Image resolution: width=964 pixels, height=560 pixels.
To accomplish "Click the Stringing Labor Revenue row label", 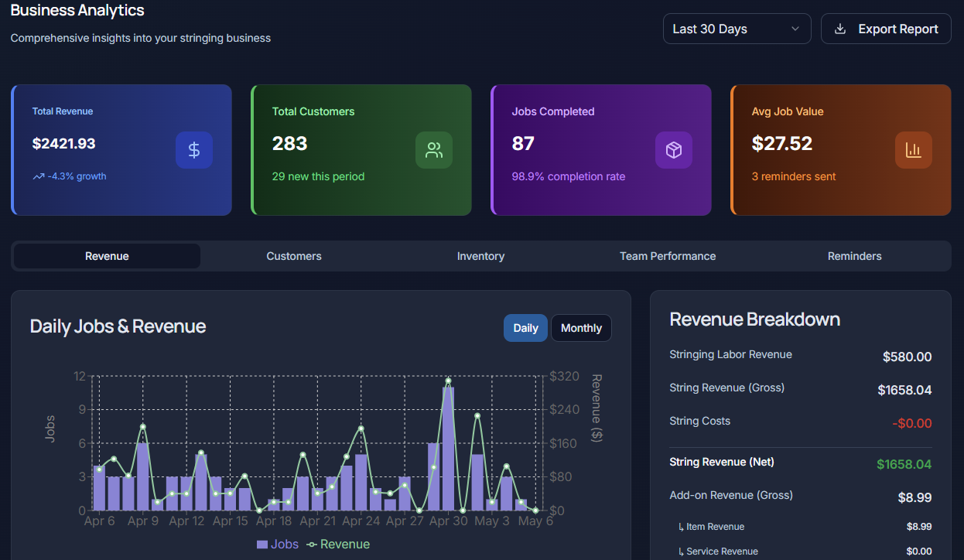I will tap(730, 354).
